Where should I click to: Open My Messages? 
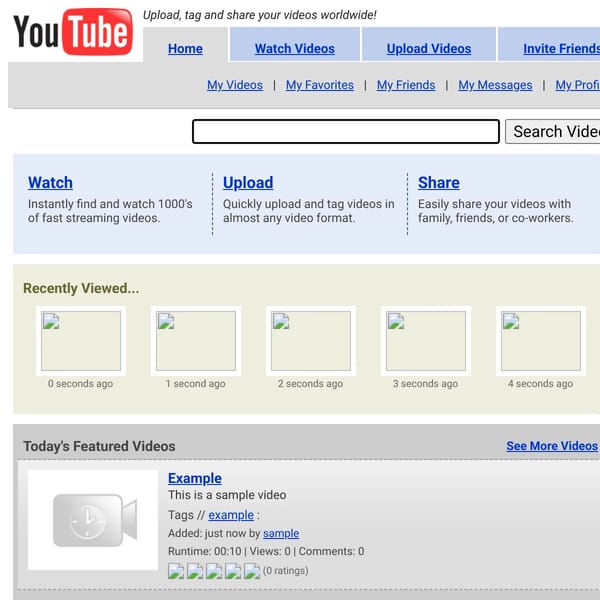tap(495, 85)
